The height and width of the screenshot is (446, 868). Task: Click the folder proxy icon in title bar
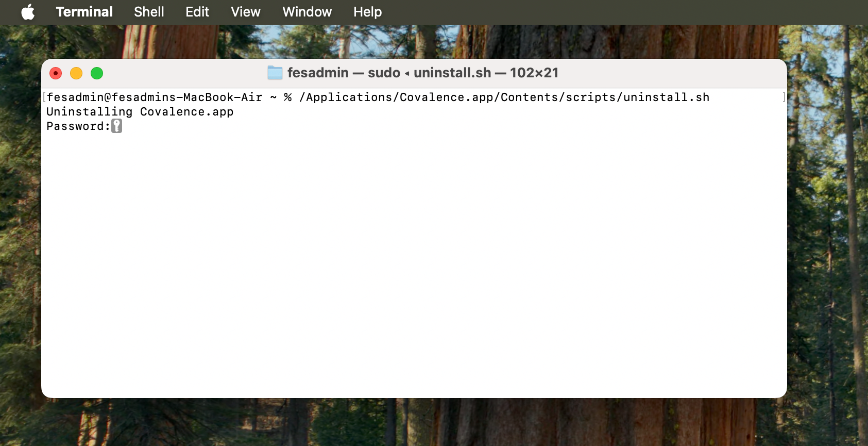point(275,73)
